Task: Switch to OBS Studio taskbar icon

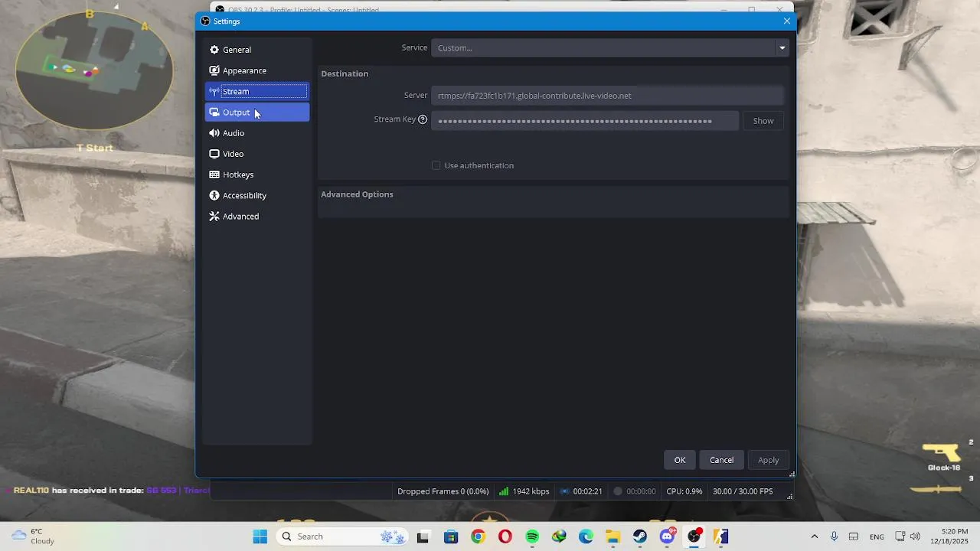Action: click(x=694, y=536)
